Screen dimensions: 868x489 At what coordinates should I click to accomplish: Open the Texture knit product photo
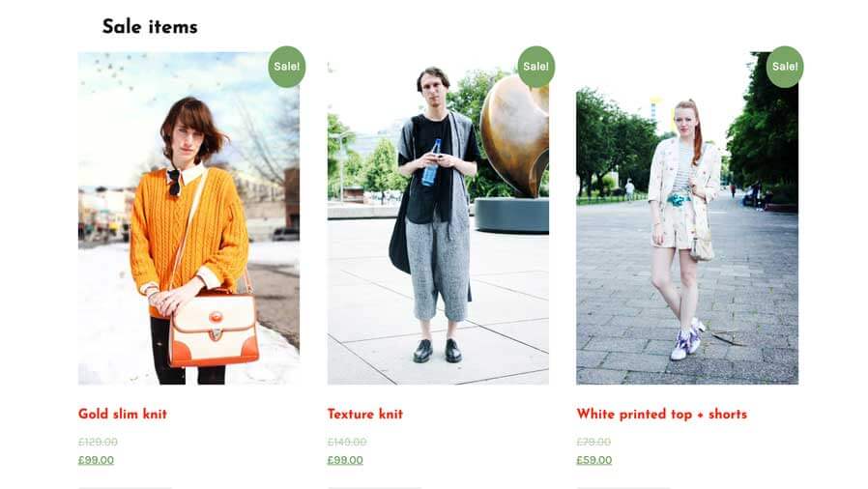click(x=438, y=218)
